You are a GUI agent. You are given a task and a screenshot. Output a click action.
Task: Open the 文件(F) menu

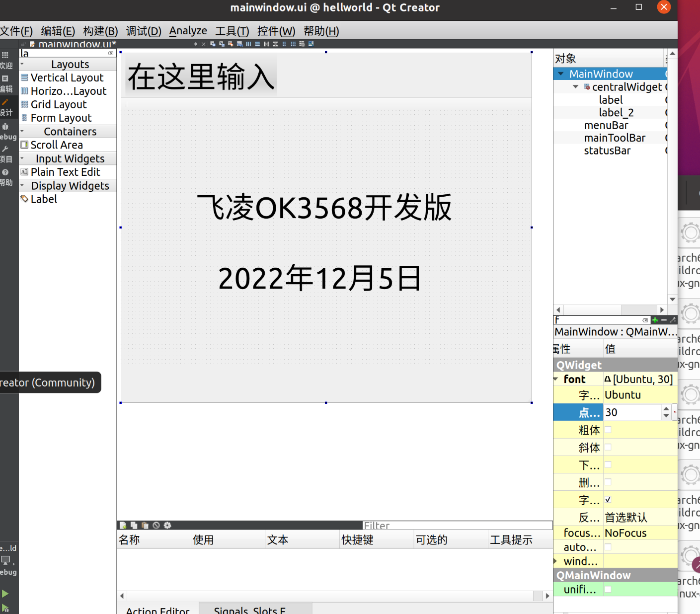pos(16,31)
